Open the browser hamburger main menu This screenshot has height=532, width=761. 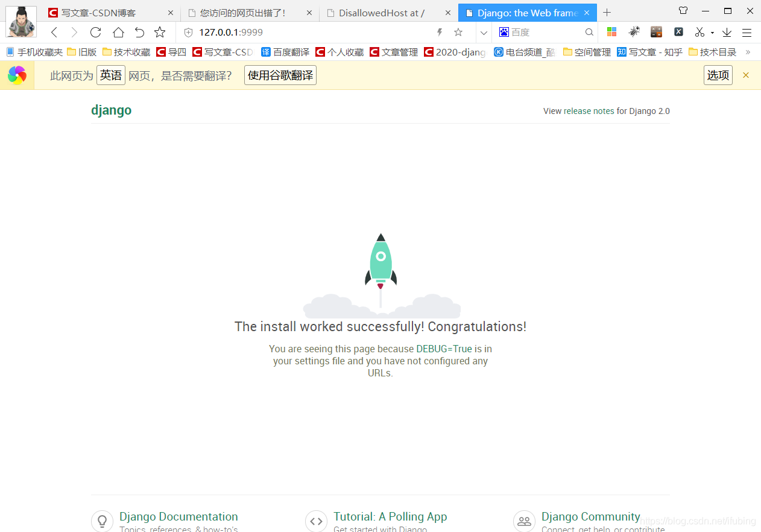(x=747, y=33)
